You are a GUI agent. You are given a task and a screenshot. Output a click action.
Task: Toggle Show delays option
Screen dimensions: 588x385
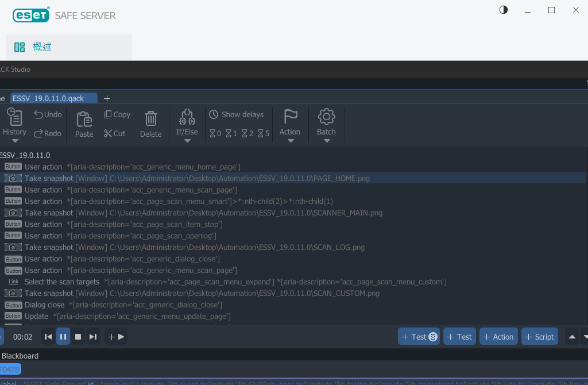(x=236, y=114)
